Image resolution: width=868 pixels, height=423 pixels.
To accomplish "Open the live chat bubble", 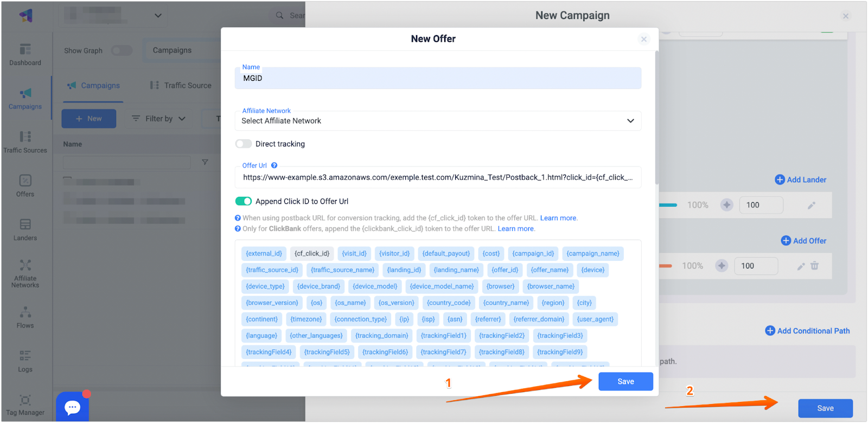I will [72, 407].
